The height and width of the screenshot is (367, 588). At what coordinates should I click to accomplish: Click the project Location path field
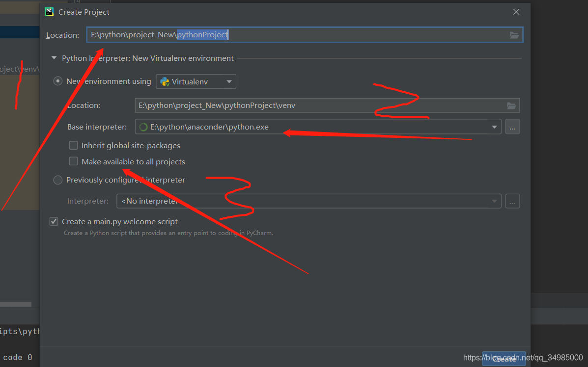click(305, 35)
